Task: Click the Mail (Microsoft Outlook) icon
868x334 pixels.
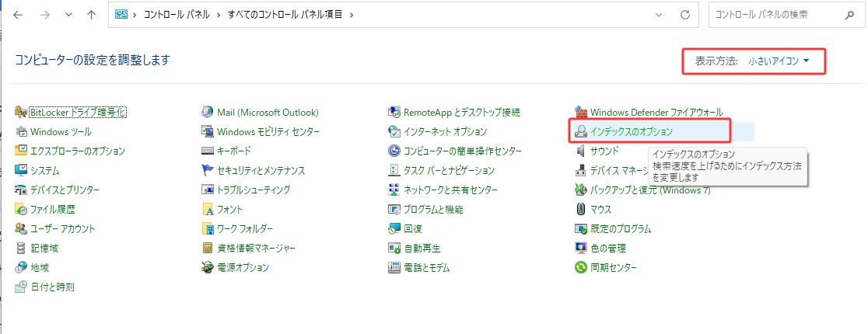Action: pos(208,113)
